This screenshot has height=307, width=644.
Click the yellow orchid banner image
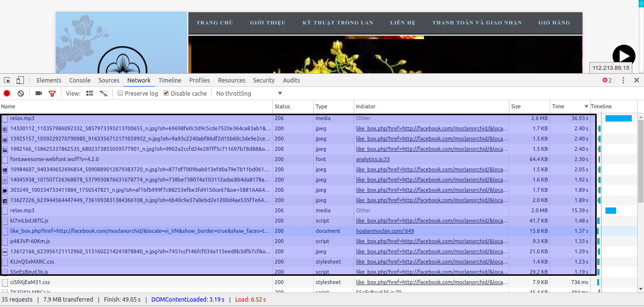pos(385,55)
